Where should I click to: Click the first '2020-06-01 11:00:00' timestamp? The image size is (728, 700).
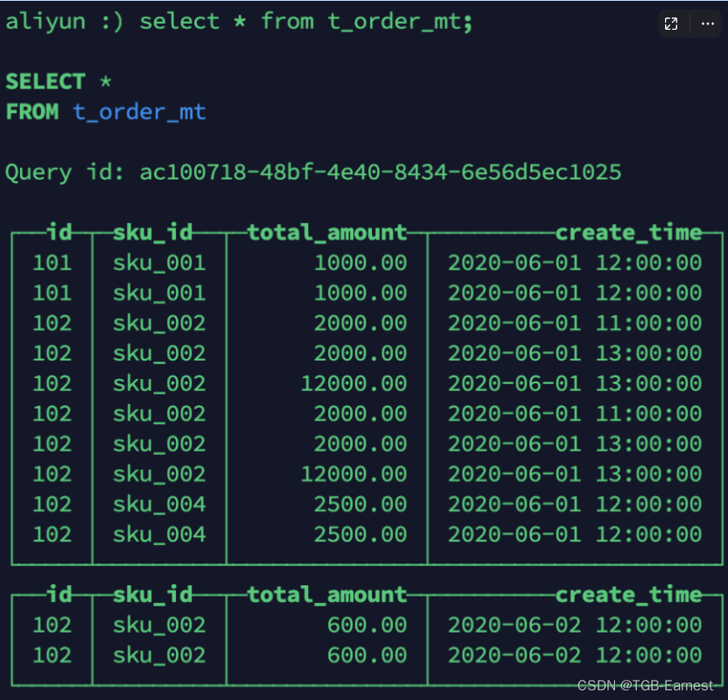575,323
